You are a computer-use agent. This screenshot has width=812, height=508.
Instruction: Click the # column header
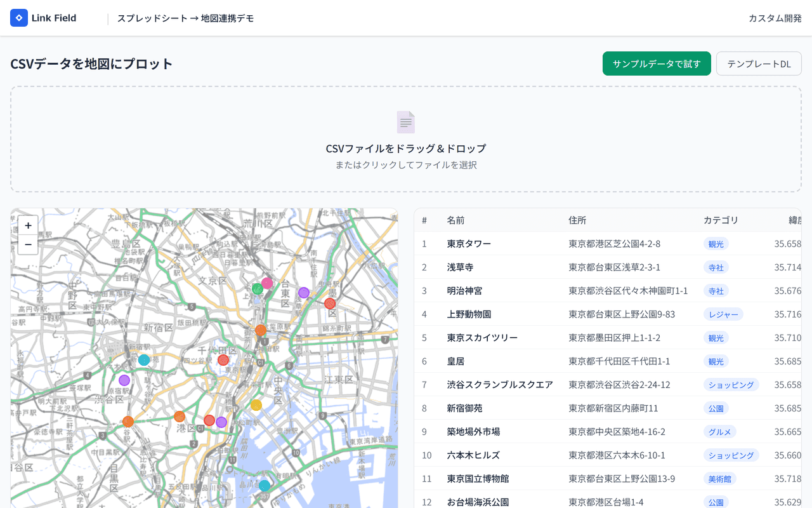[x=424, y=220]
